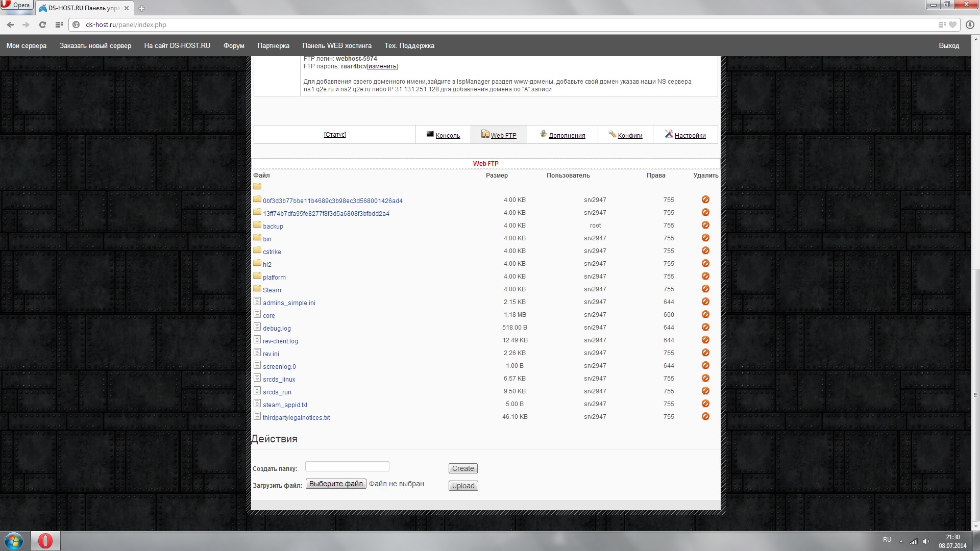
Task: Click delete icon for thirdpartylegalnotices.txt
Action: [x=705, y=416]
